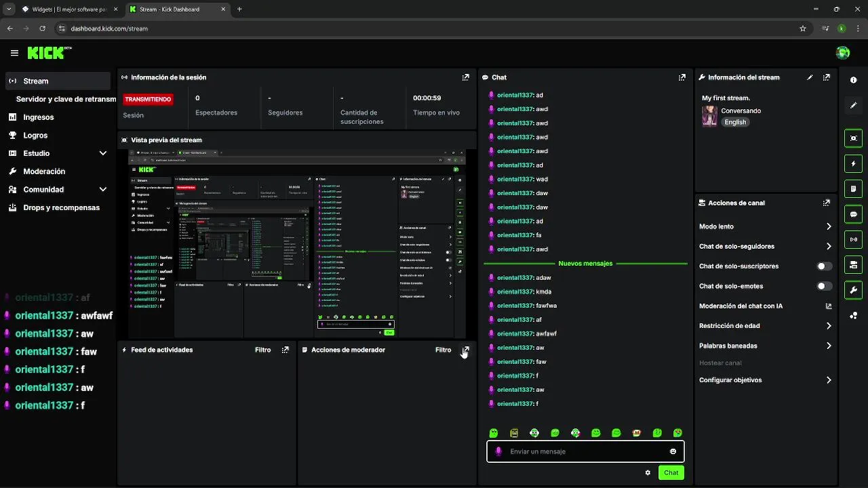Image resolution: width=868 pixels, height=488 pixels.
Task: Click the TRANSMITIENDO status badge
Action: coord(148,99)
